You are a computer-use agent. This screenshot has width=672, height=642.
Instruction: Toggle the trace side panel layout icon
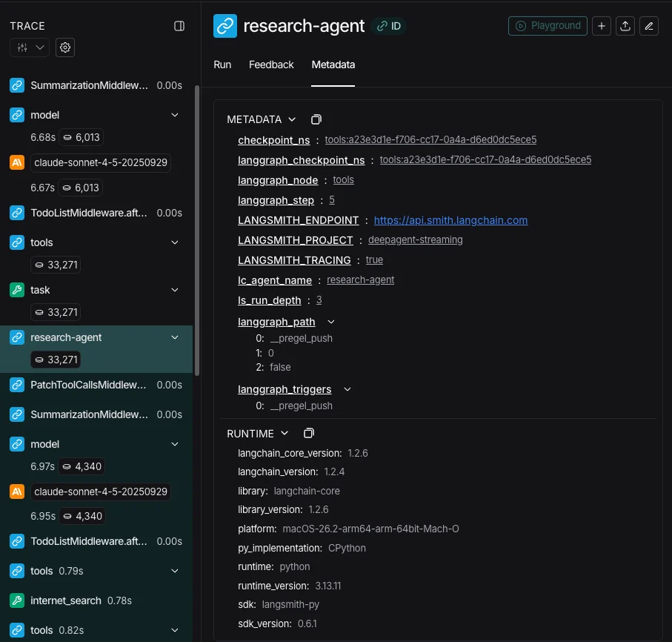(x=179, y=26)
